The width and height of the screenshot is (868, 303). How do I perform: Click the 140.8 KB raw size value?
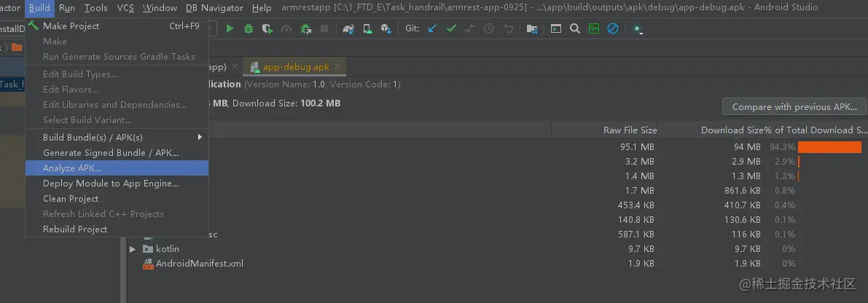636,220
